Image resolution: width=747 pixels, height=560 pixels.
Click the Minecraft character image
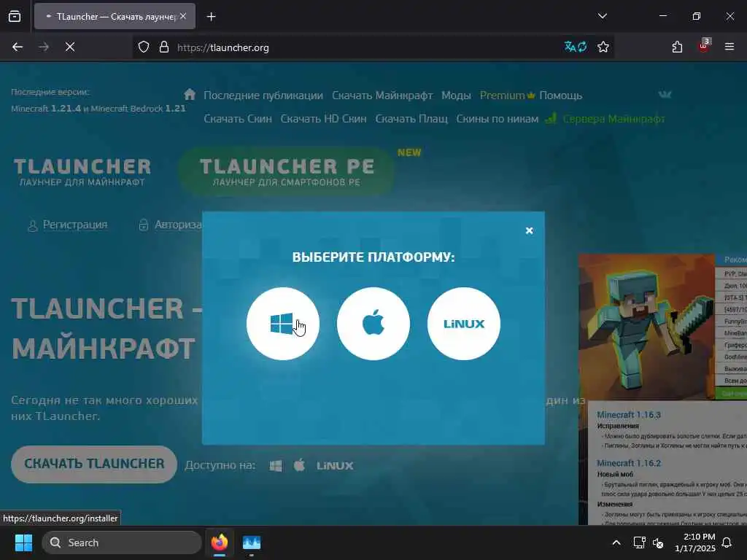[646, 327]
